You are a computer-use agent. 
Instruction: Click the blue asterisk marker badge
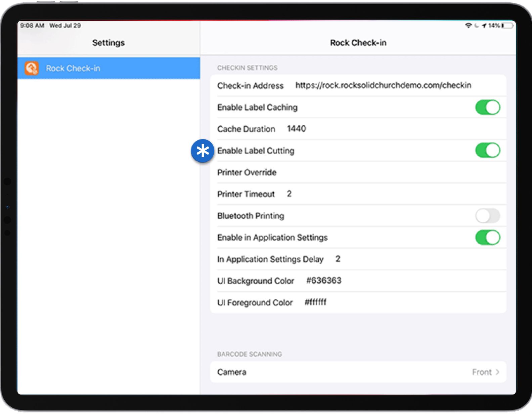(203, 151)
